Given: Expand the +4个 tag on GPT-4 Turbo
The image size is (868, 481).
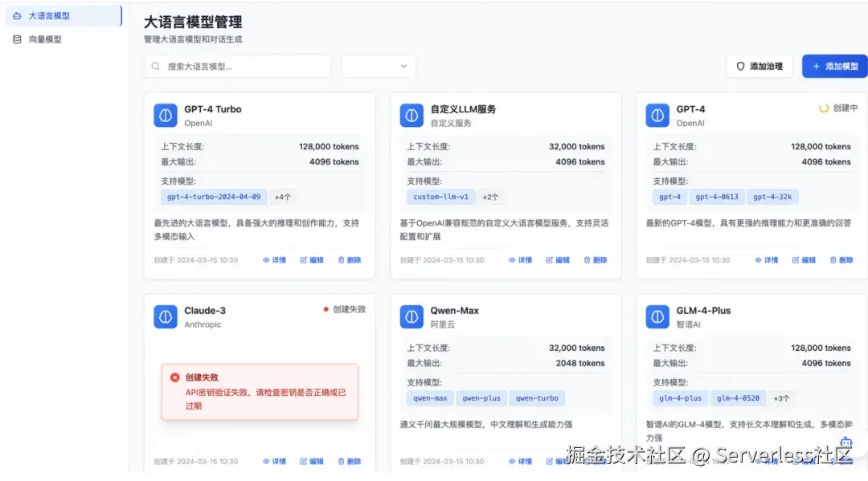Looking at the screenshot, I should point(282,197).
